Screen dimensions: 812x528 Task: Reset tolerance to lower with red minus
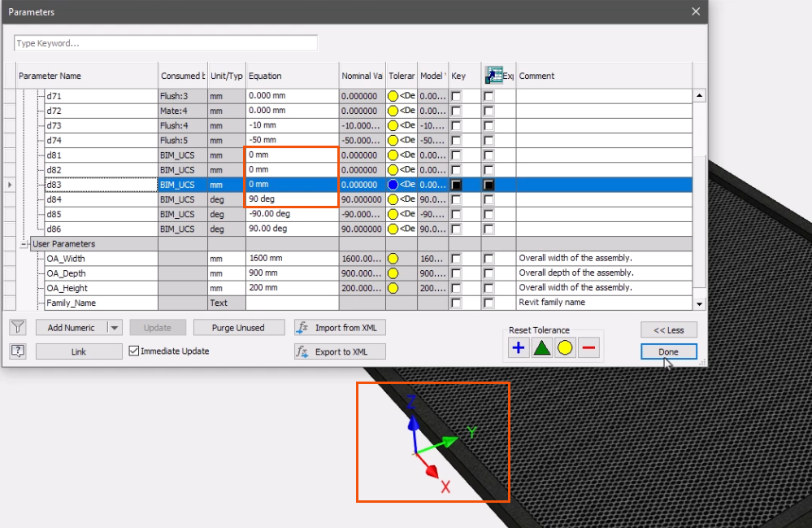click(x=589, y=348)
